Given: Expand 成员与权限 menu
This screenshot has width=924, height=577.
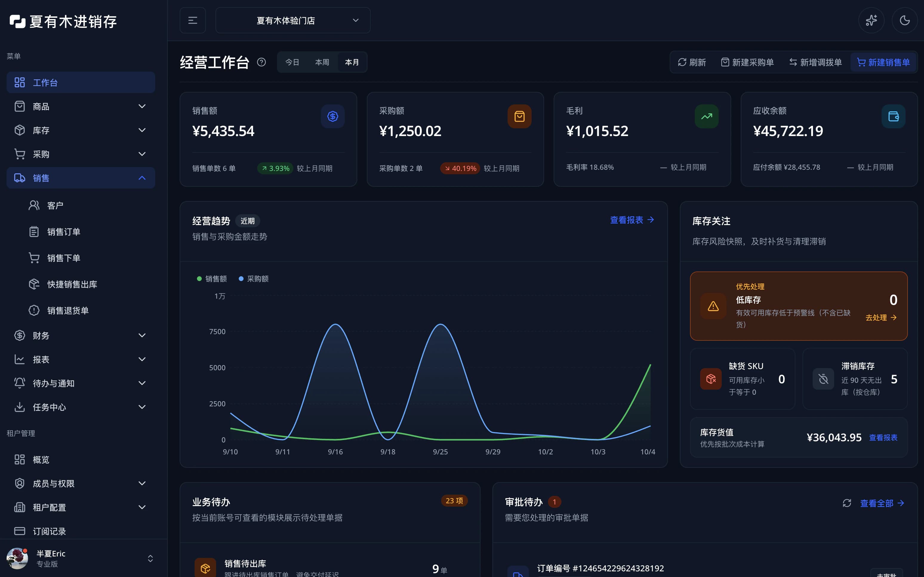Looking at the screenshot, I should [x=81, y=484].
